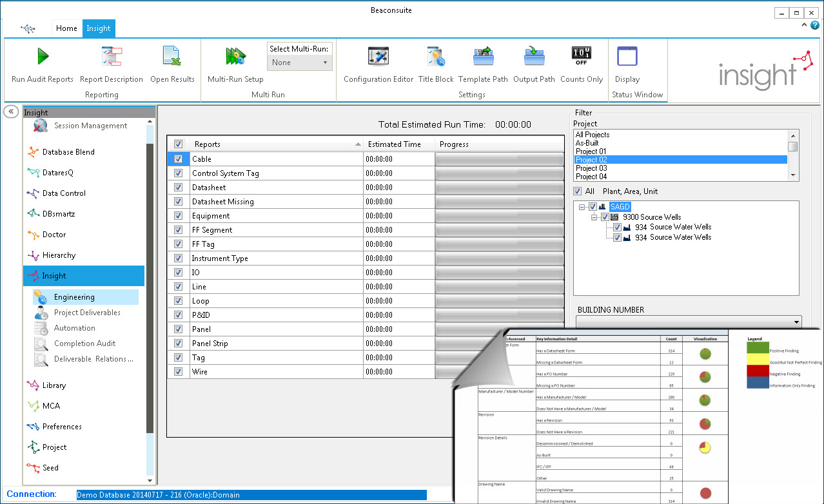Viewport: 824px width, 504px height.
Task: Collapse the sidebar with the double-chevron button
Action: coord(11,111)
